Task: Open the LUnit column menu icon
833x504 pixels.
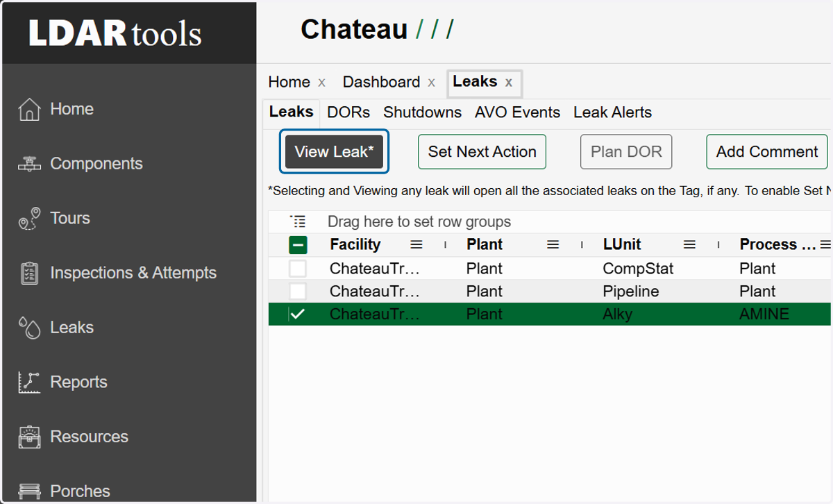Action: [x=689, y=244]
